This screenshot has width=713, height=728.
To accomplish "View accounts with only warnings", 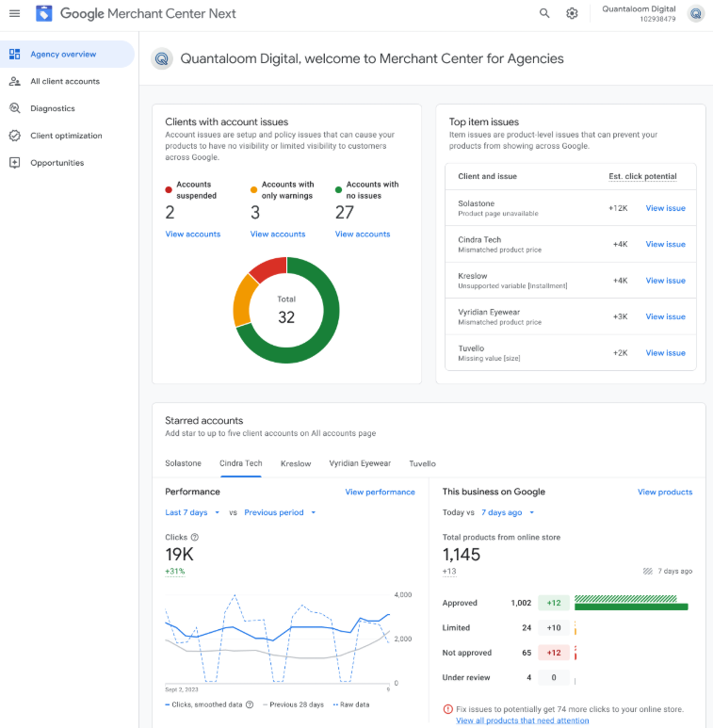I will tap(278, 234).
